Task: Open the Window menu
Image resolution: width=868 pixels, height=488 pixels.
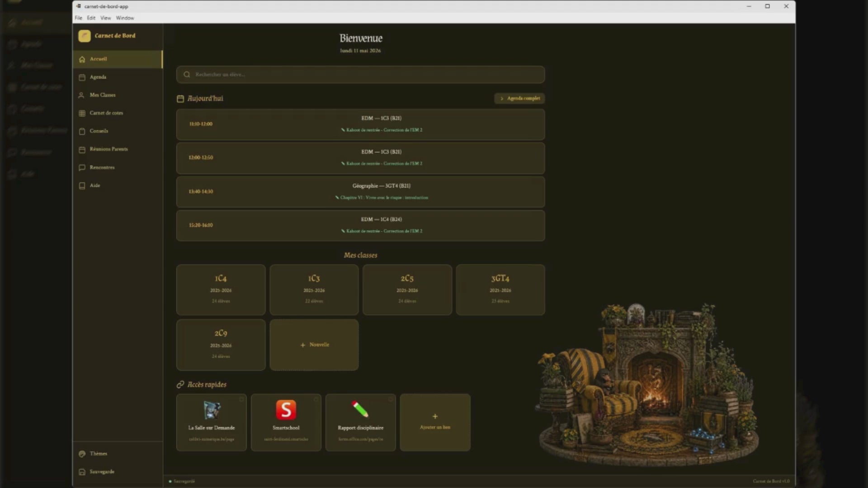Action: pos(125,18)
